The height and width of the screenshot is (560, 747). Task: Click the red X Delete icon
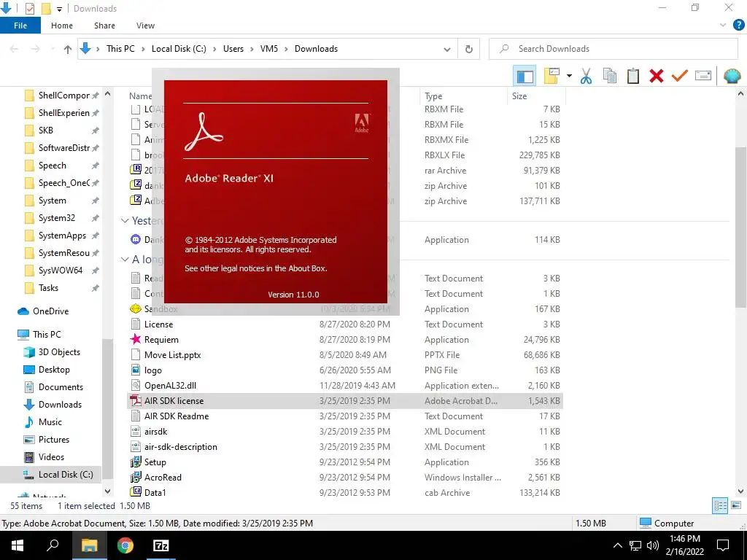tap(657, 76)
